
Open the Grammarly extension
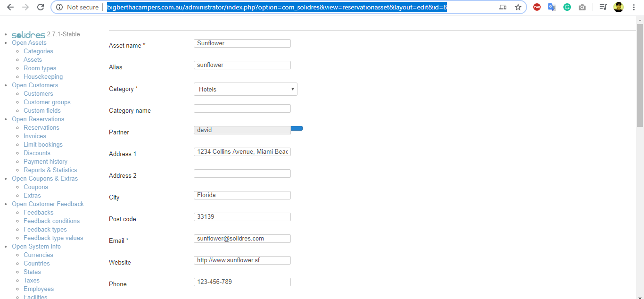(567, 7)
